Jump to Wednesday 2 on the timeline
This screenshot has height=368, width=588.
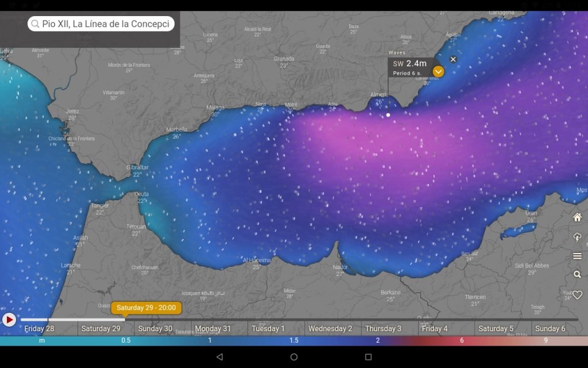point(330,329)
